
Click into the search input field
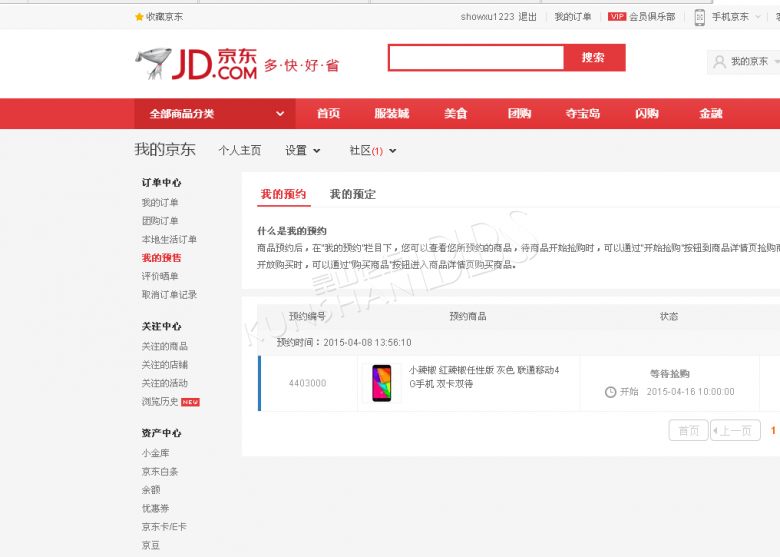coord(476,58)
